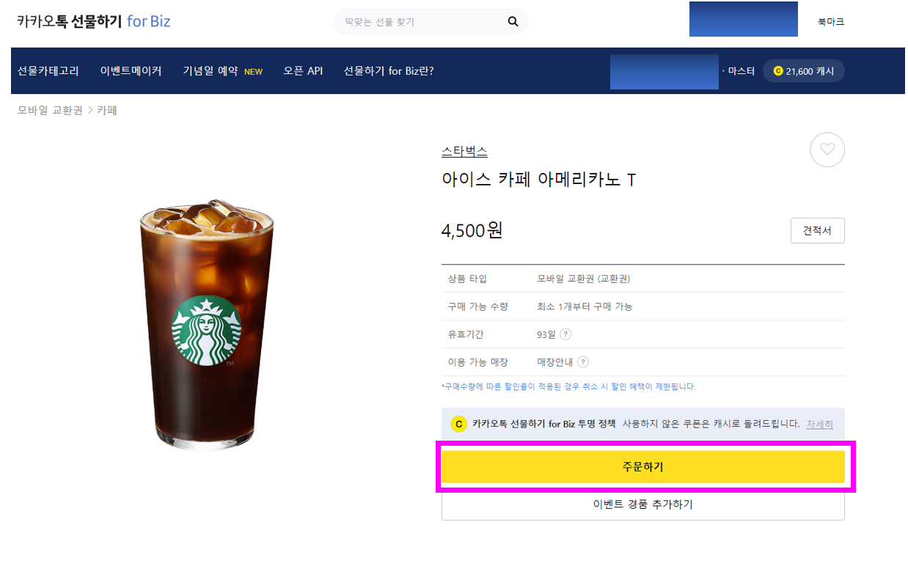This screenshot has height=588, width=908.
Task: Click the yellow cash coin icon in header
Action: pos(778,71)
